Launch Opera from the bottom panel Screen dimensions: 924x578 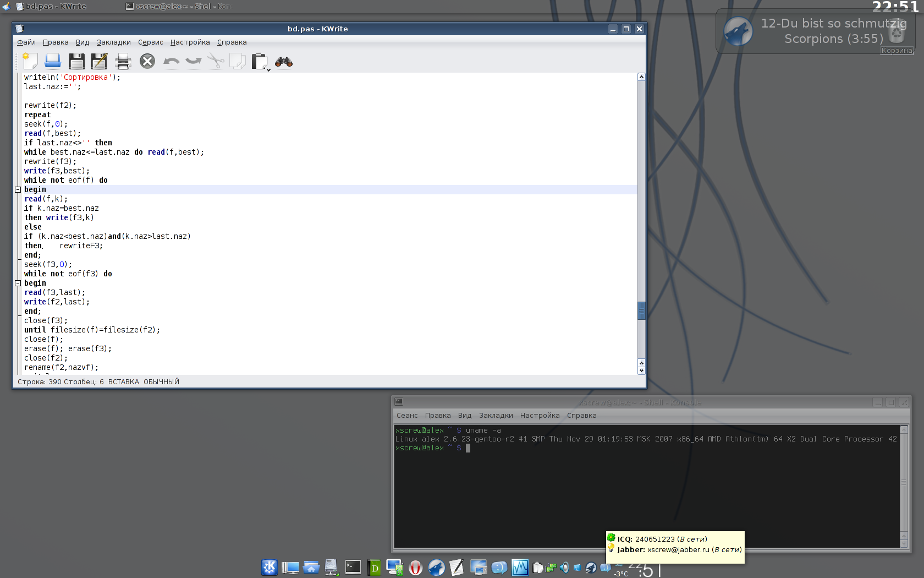[x=416, y=568]
